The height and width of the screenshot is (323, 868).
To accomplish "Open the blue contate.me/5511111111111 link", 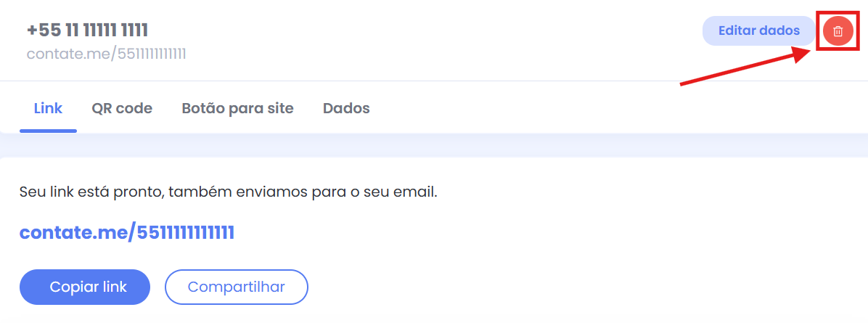I will point(126,232).
